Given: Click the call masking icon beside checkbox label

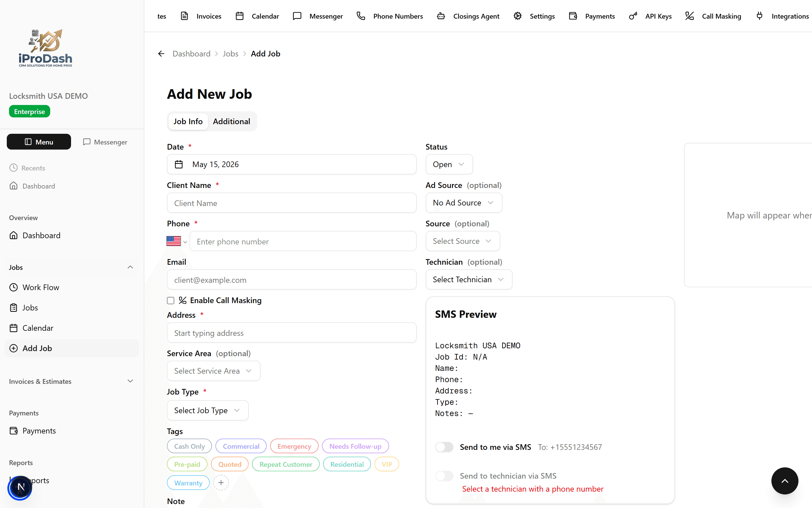Looking at the screenshot, I should point(182,300).
